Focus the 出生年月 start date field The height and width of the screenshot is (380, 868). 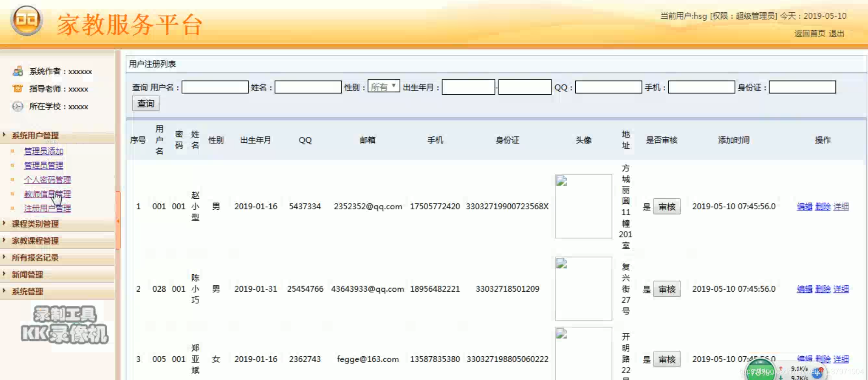pyautogui.click(x=468, y=87)
